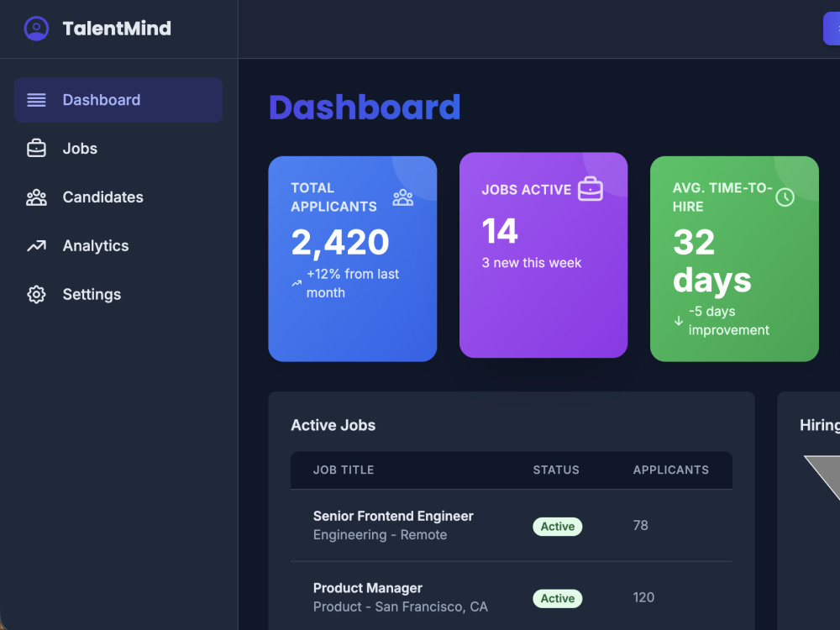The height and width of the screenshot is (630, 840).
Task: Open Settings from the sidebar
Action: (118, 294)
